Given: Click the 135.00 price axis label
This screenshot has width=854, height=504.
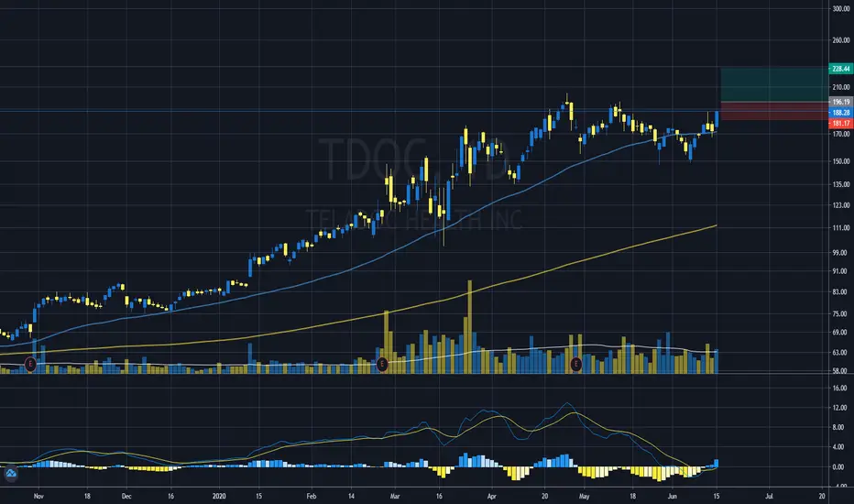Looking at the screenshot, I should pos(841,185).
